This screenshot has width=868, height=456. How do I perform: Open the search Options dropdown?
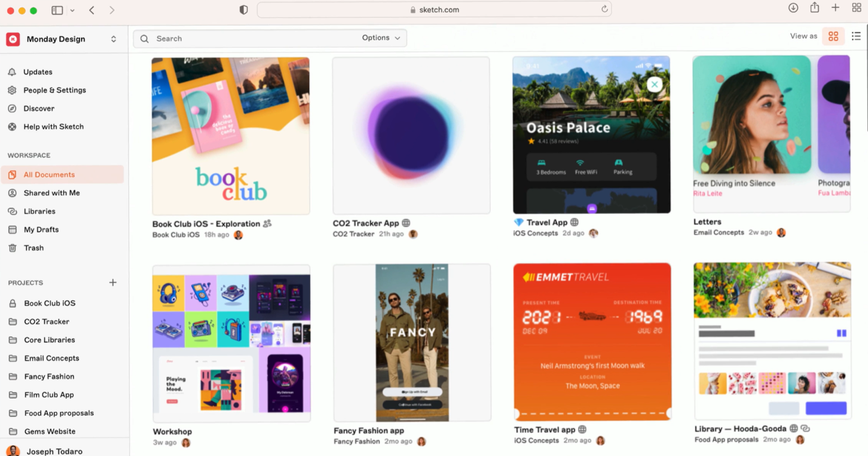coord(381,38)
